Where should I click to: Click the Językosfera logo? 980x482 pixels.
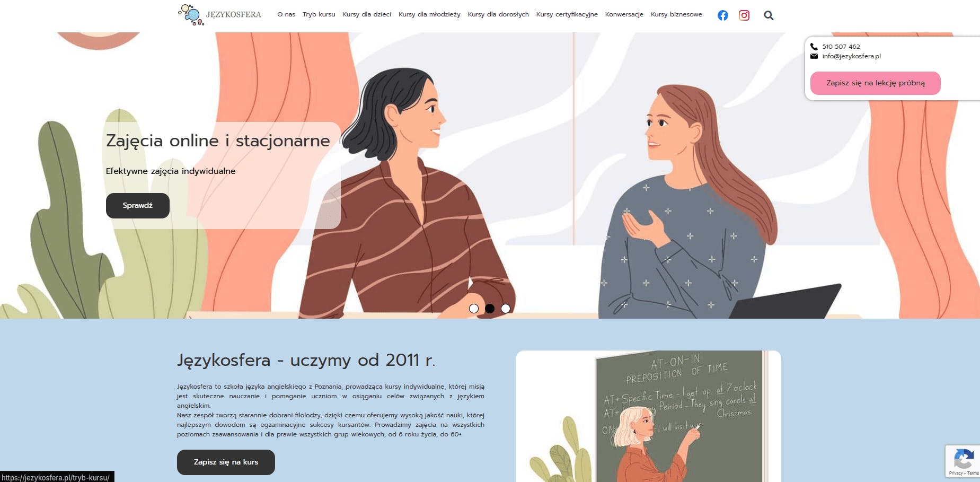coord(219,15)
